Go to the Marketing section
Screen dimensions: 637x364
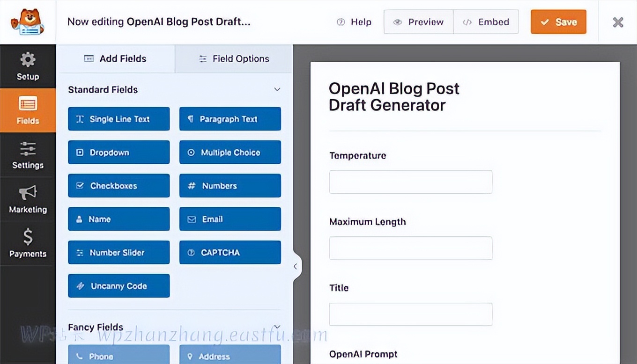(x=28, y=199)
